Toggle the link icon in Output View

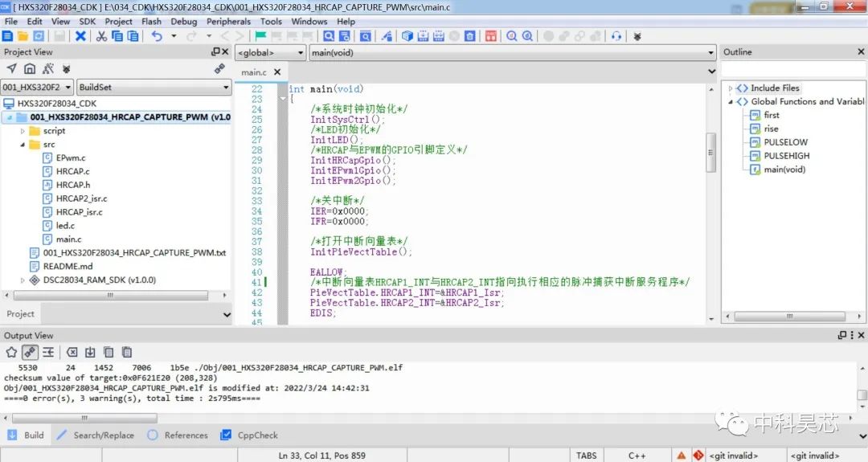[30, 352]
